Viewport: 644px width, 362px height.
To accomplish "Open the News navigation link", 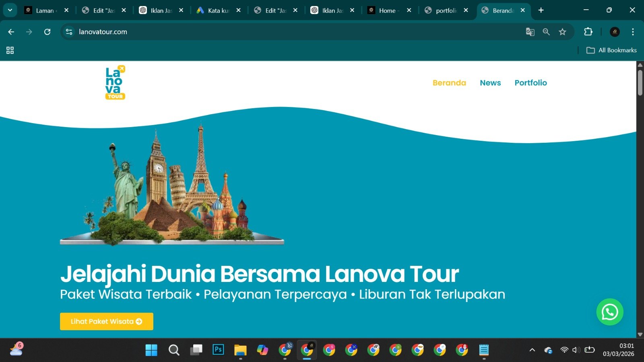I will tap(490, 83).
